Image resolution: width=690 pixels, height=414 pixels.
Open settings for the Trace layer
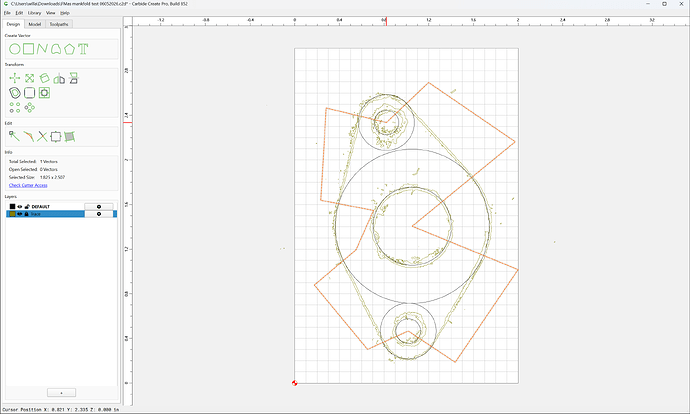pyautogui.click(x=99, y=214)
